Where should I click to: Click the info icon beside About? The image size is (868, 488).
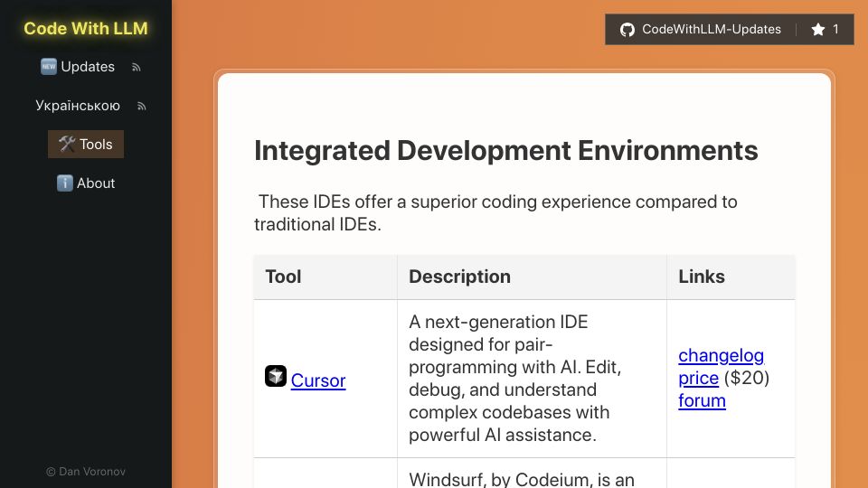coord(65,183)
